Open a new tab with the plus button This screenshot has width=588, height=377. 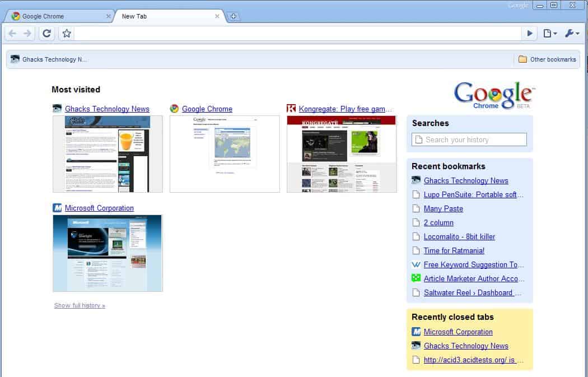pyautogui.click(x=234, y=16)
